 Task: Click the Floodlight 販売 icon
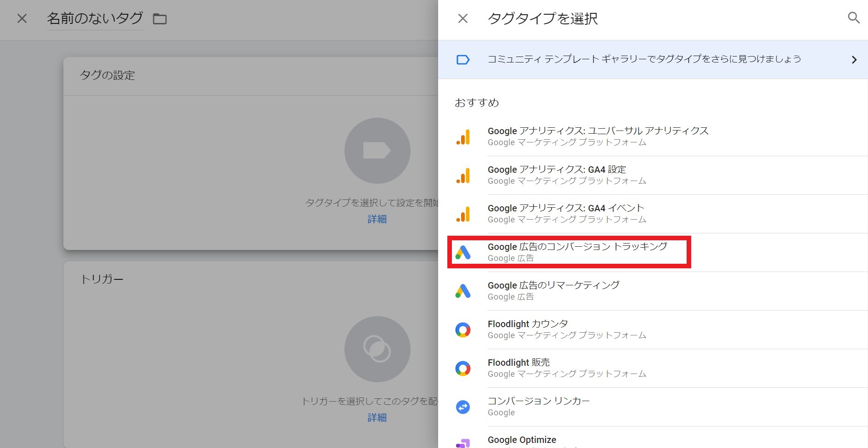point(463,369)
